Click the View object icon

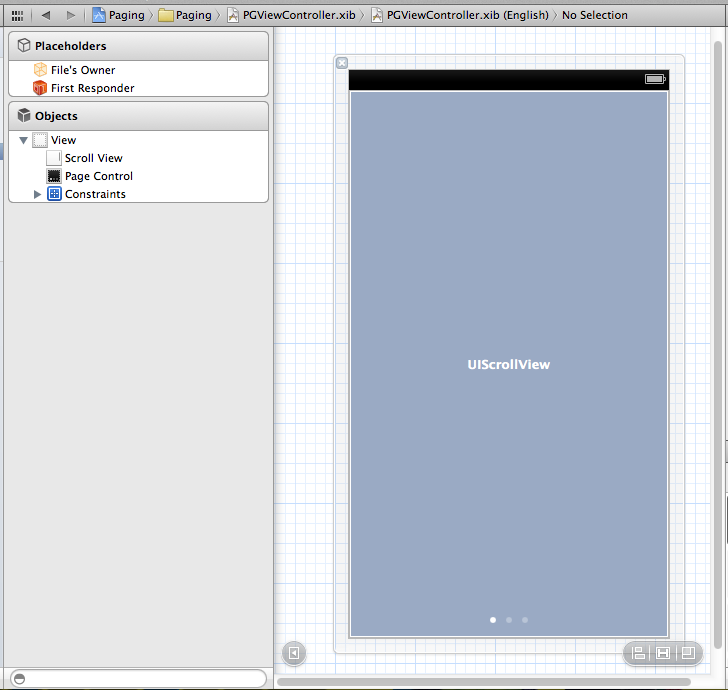tap(40, 140)
